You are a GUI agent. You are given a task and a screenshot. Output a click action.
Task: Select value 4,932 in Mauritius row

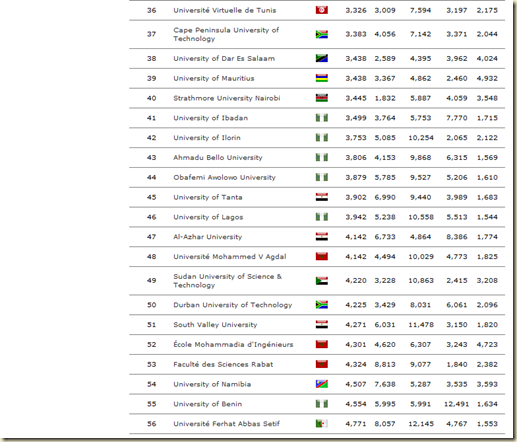487,78
